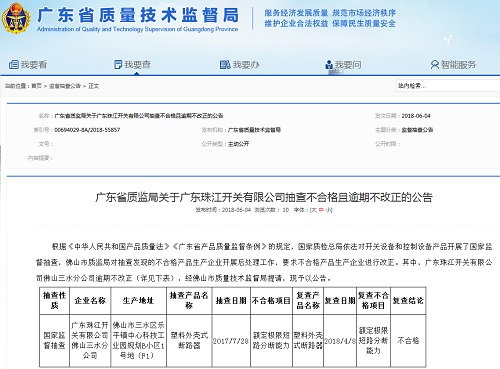This screenshot has width=500, height=369.
Task: Open the 我要问 navigation tab
Action: click(x=343, y=65)
